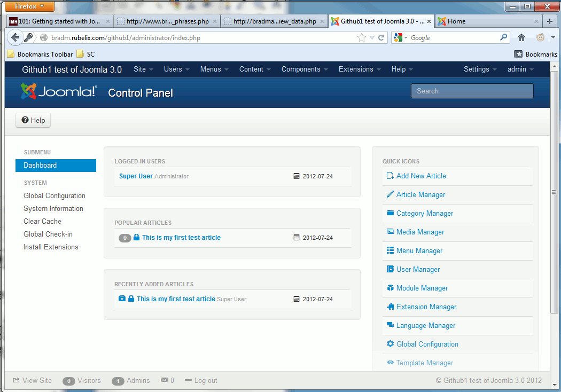
Task: Open the Settings dropdown menu
Action: [480, 69]
